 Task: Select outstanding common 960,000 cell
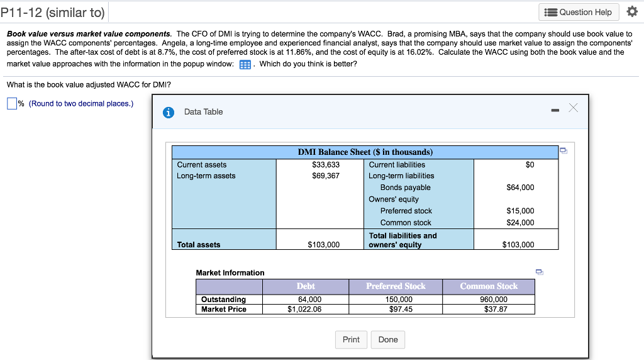click(x=489, y=300)
